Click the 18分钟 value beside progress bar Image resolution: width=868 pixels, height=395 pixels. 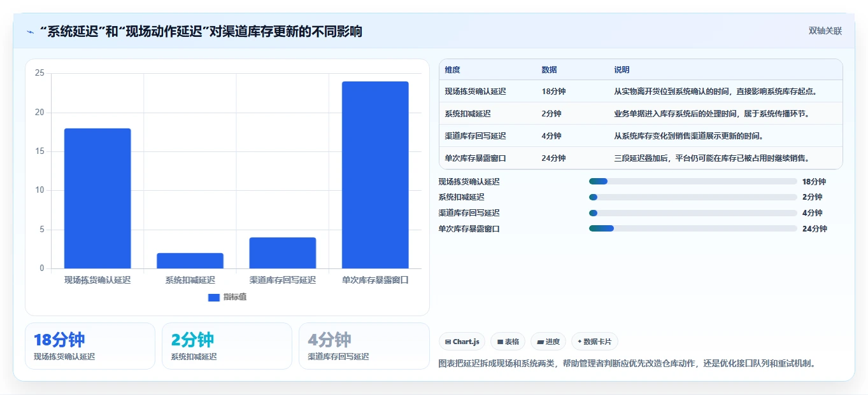point(814,182)
